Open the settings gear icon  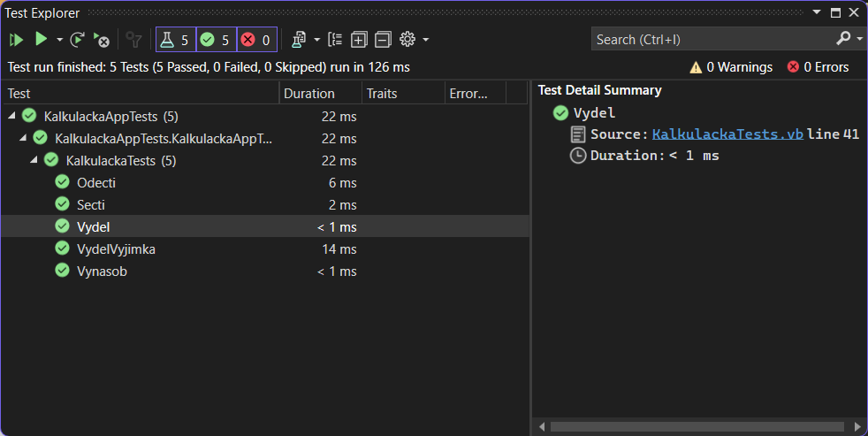pos(407,39)
